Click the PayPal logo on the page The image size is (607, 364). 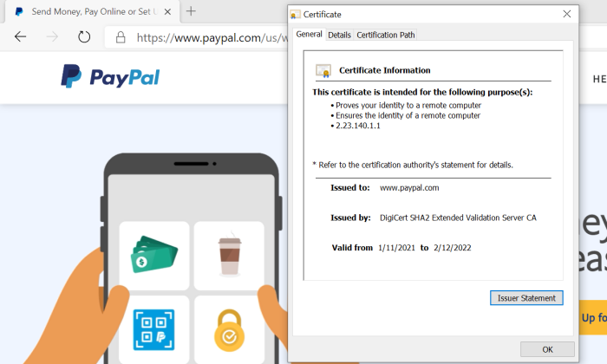(110, 76)
